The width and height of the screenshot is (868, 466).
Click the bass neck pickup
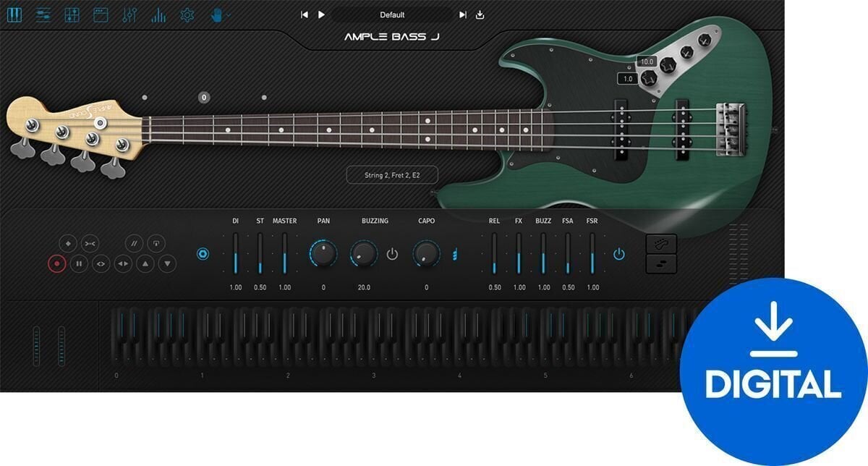point(620,130)
